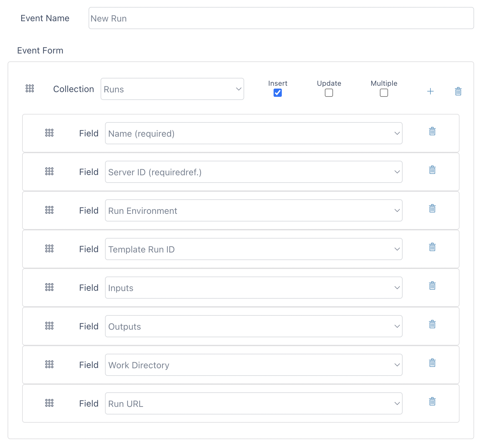482x448 pixels.
Task: Click drag handle beside Work Directory field
Action: pyautogui.click(x=49, y=364)
